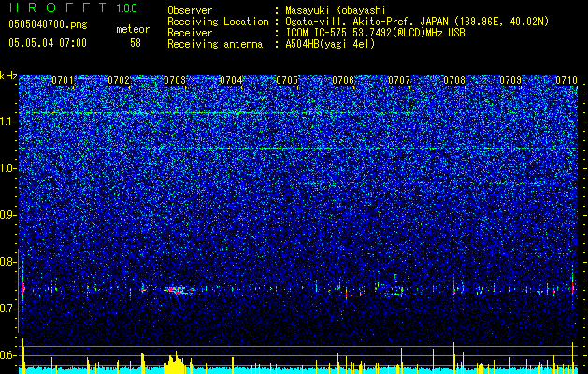Select observer name Masayuki Kobayashi

coord(336,10)
